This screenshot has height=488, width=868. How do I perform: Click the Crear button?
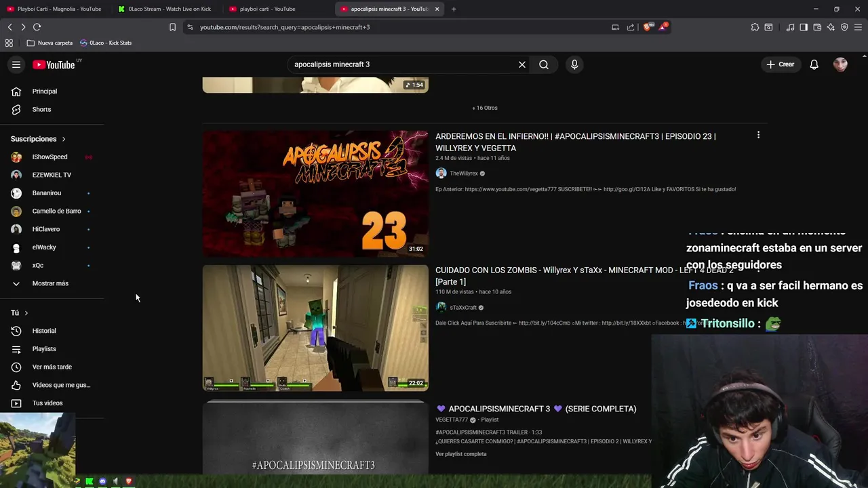781,64
